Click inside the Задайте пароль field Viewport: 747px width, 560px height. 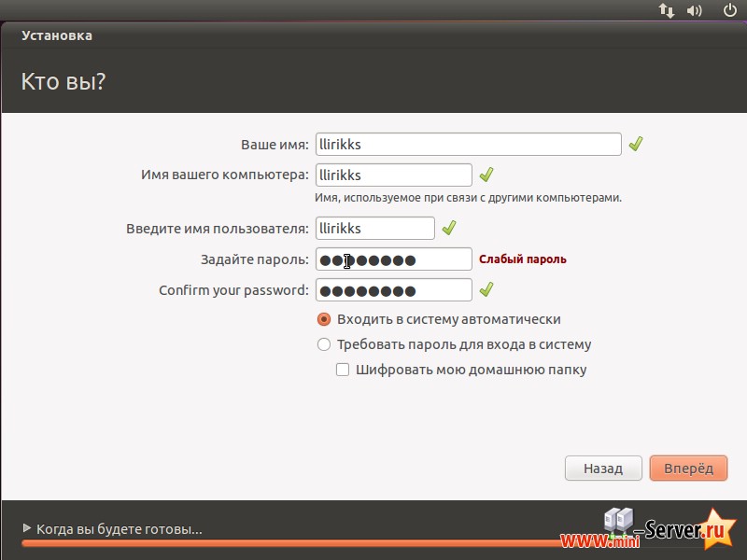click(392, 259)
